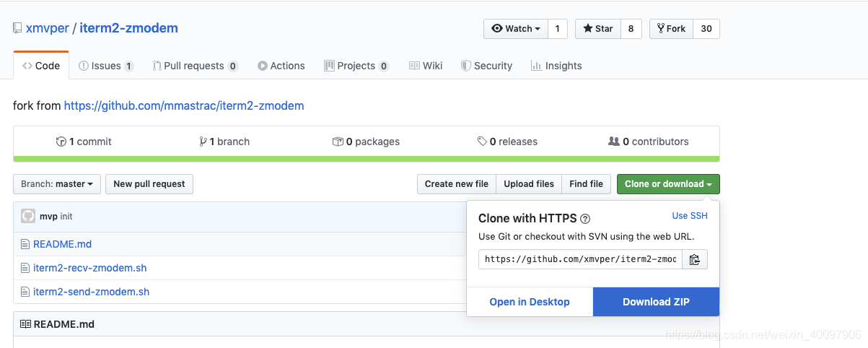Switch to the Pull requests tab
This screenshot has width=868, height=348.
pyautogui.click(x=196, y=66)
